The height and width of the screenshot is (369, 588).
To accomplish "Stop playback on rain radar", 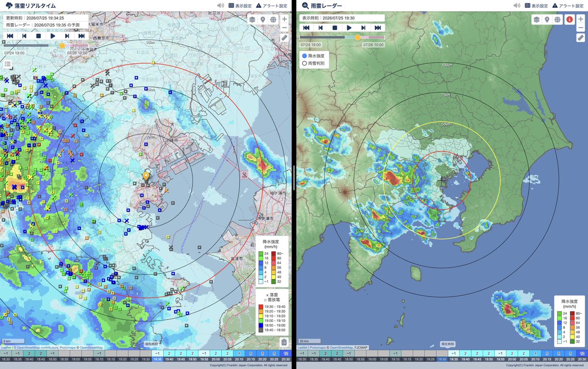I will coord(334,28).
